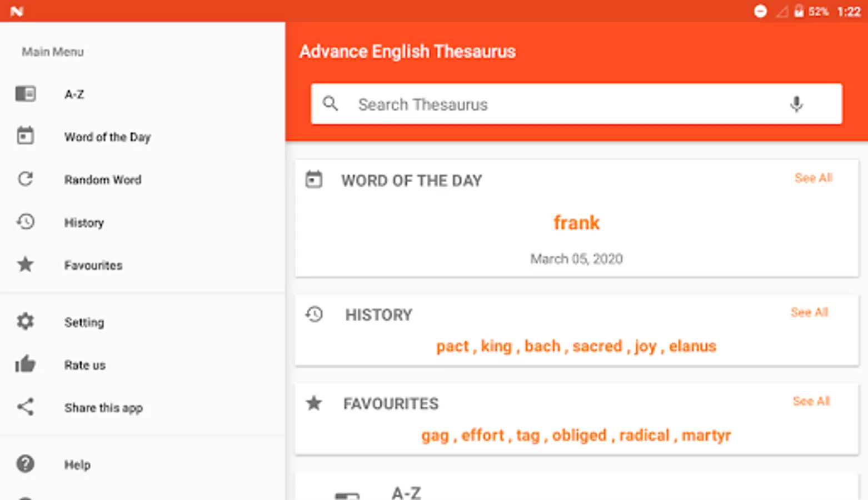Image resolution: width=868 pixels, height=500 pixels.
Task: Select Random Word from Main Menu
Action: (x=103, y=179)
